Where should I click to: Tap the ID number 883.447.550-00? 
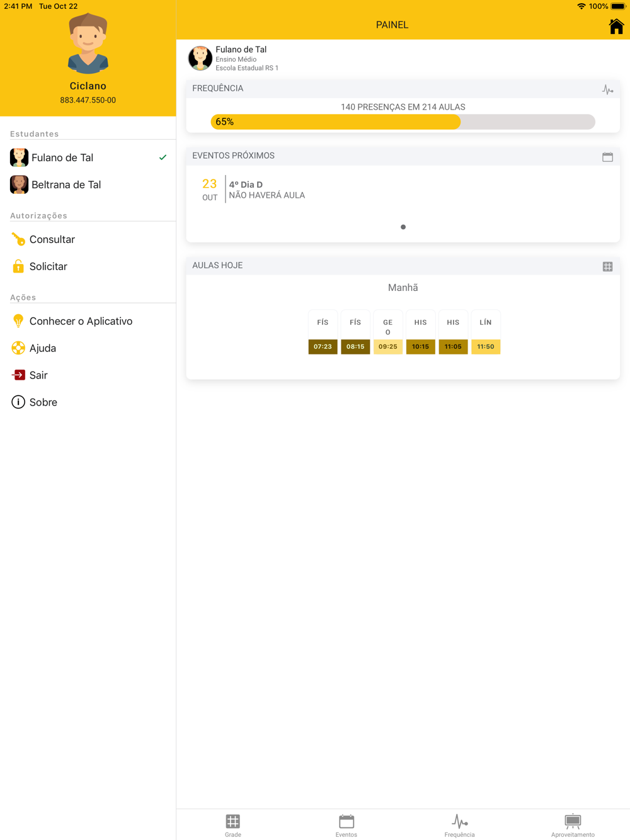click(88, 100)
